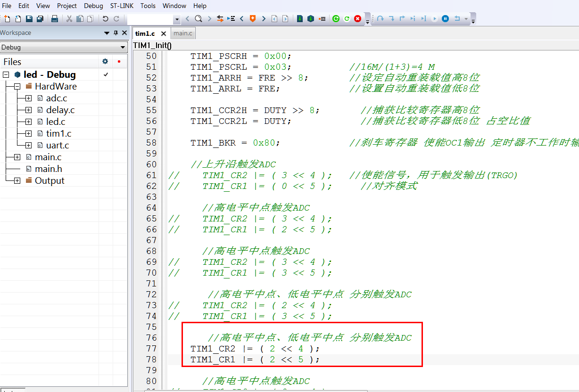Open the Workspace panel options arrow
This screenshot has width=579, height=392.
pos(107,33)
